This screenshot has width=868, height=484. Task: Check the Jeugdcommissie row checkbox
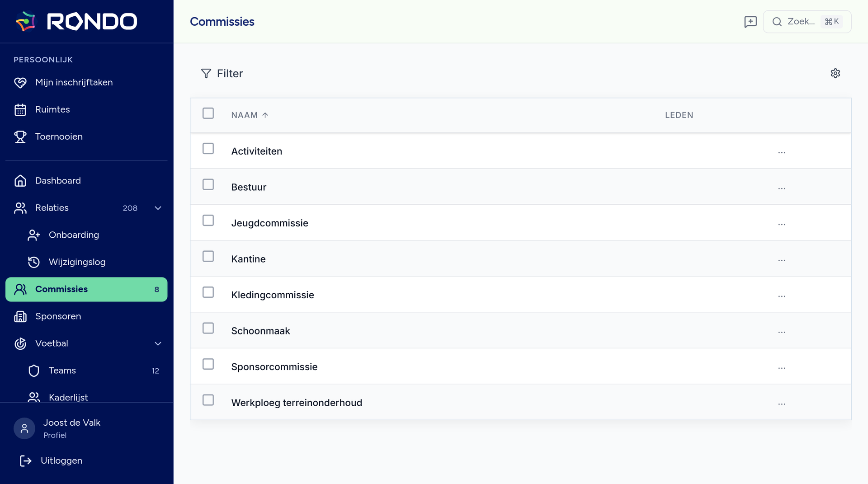[208, 221]
